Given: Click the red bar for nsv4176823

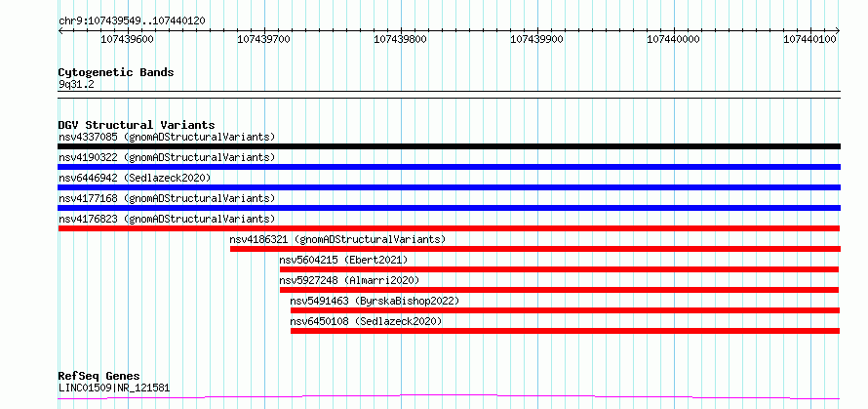Looking at the screenshot, I should 449,228.
